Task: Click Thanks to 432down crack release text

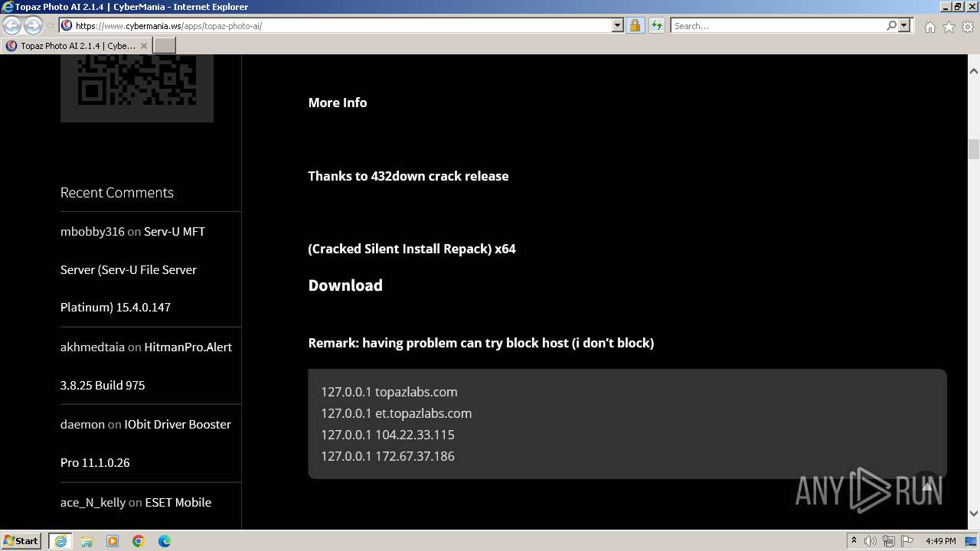Action: click(x=408, y=176)
